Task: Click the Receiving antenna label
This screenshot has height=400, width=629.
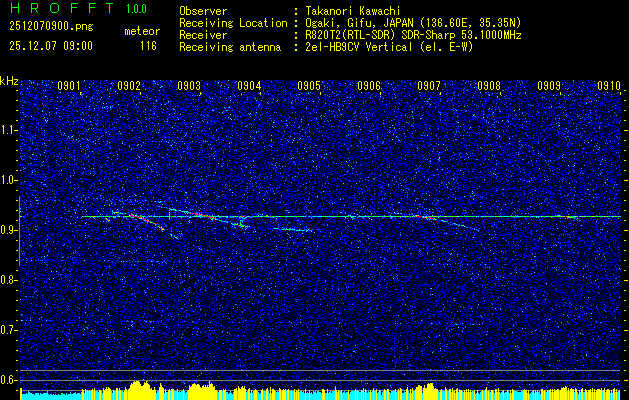Action: 230,47
